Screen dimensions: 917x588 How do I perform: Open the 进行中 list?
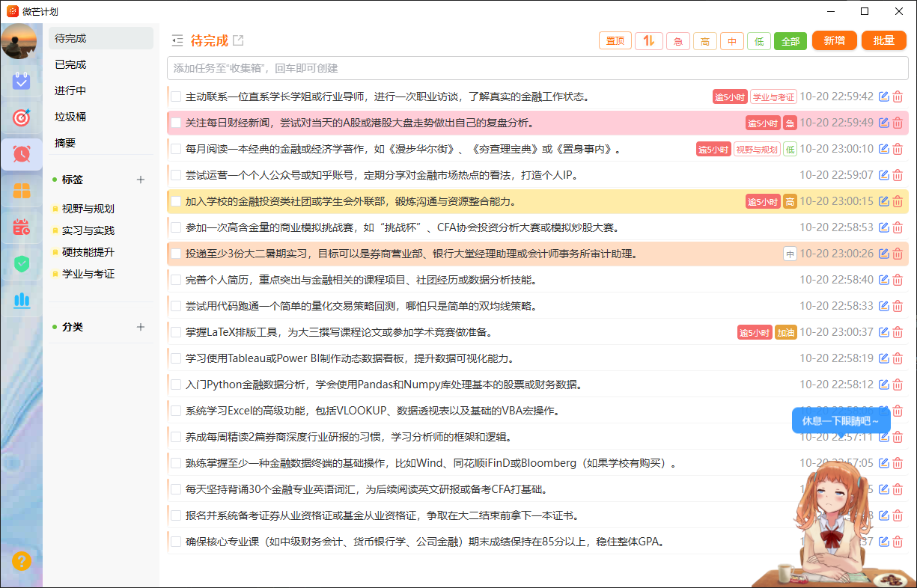pos(101,91)
